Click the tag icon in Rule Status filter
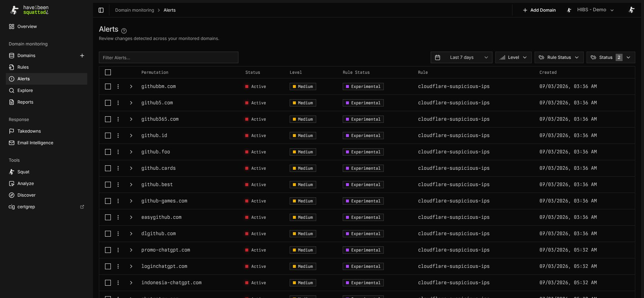Screen dimensions: 644x298 point(541,57)
